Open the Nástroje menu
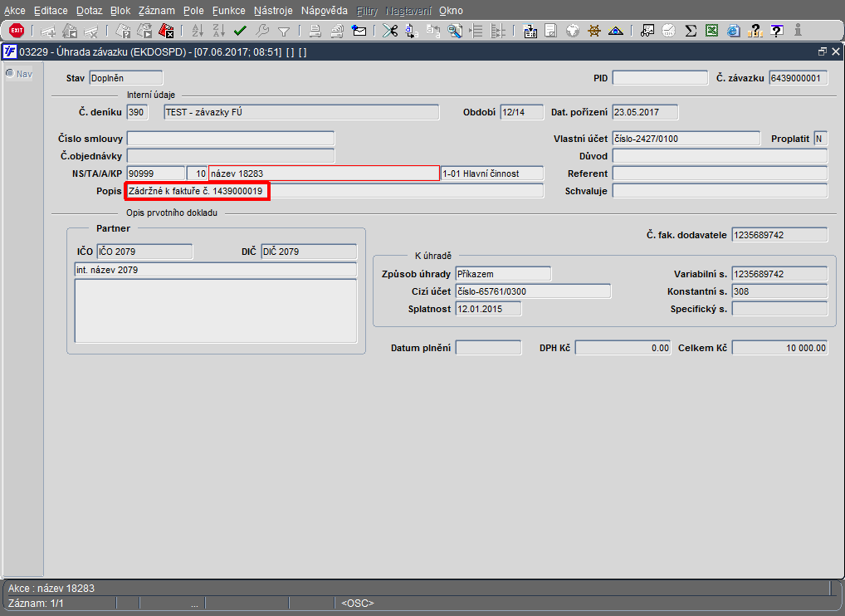845x616 pixels. (x=273, y=11)
